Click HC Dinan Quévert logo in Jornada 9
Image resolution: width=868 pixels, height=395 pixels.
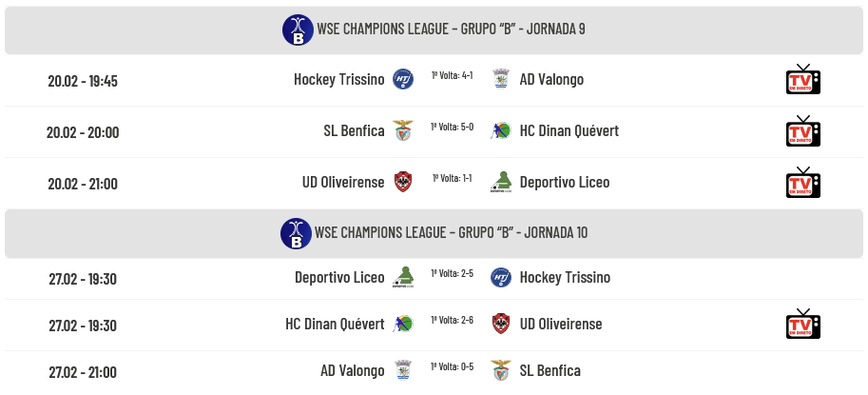pos(501,131)
